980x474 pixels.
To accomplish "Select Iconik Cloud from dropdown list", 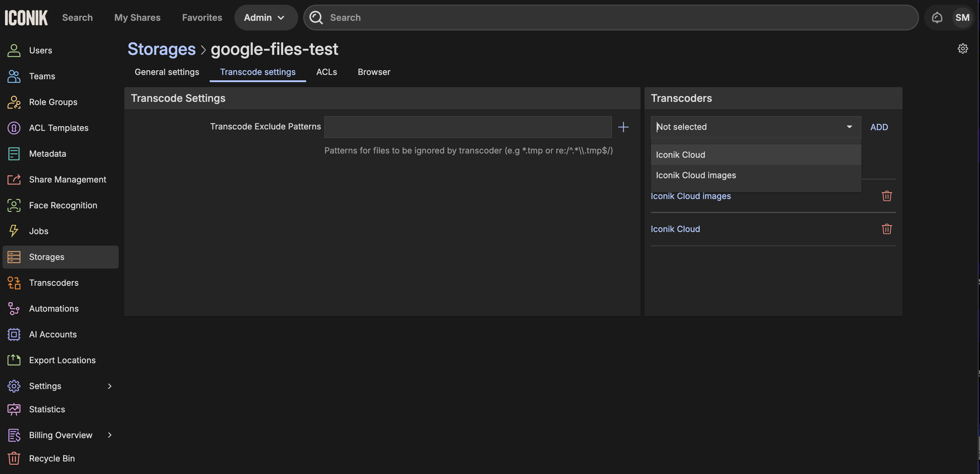I will (x=680, y=155).
